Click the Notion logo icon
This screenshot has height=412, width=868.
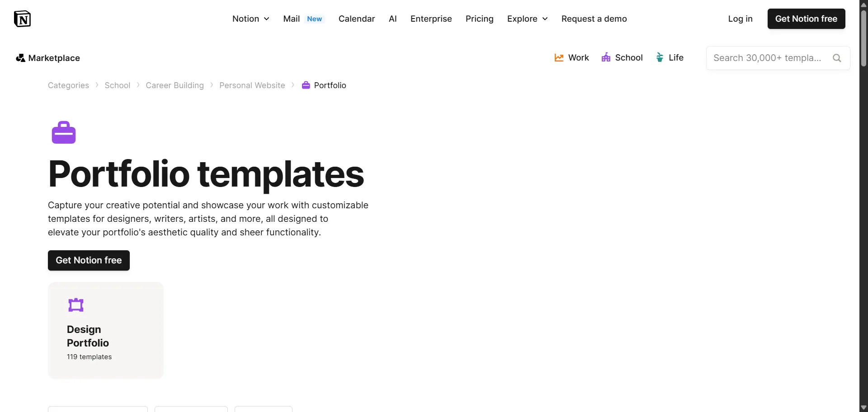pos(22,19)
